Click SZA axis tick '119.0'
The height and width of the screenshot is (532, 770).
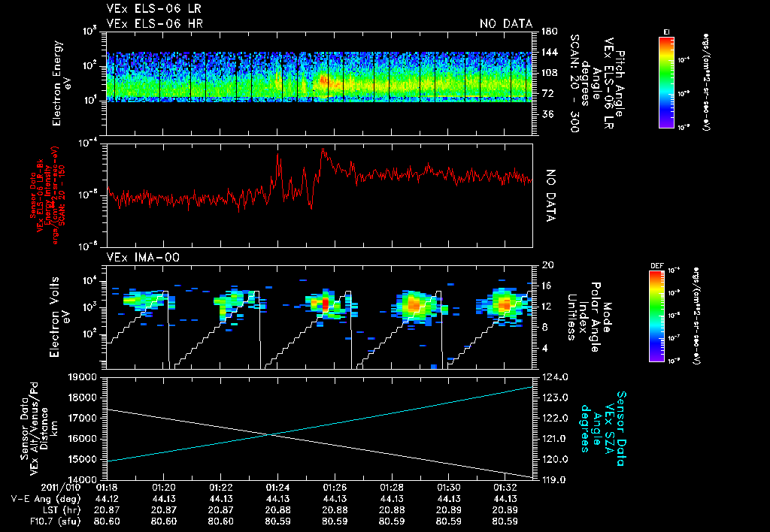pyautogui.click(x=555, y=480)
